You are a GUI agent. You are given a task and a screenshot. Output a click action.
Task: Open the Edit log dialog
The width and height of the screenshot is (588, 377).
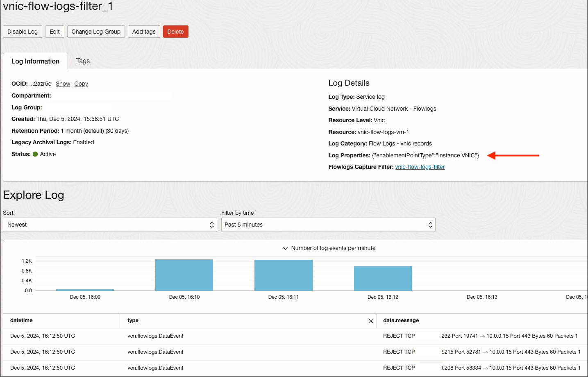(54, 32)
